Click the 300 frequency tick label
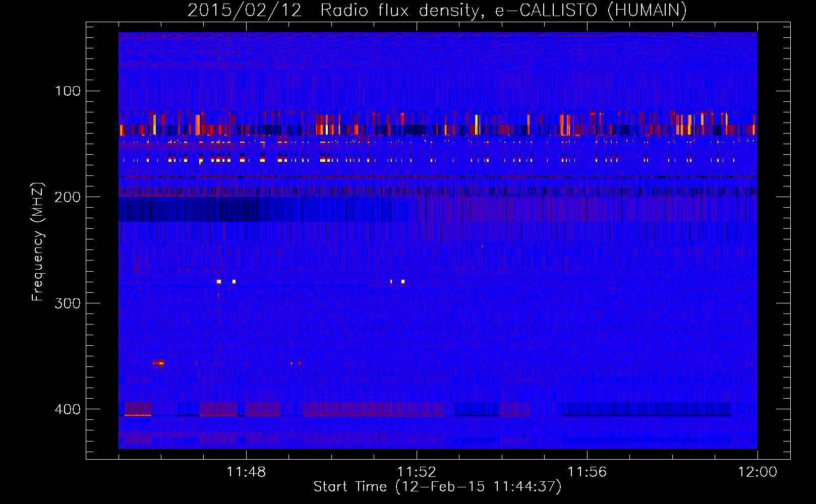Screen dimensions: 816x504 pos(68,303)
